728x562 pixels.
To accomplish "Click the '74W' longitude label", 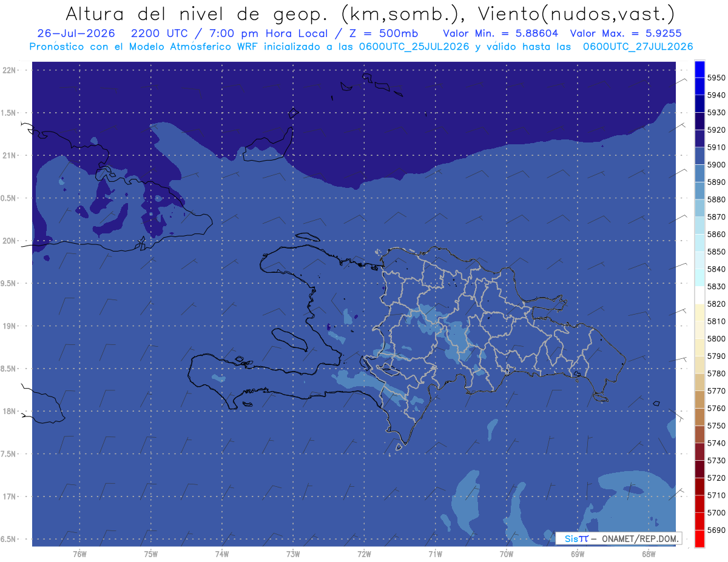I will (x=222, y=554).
